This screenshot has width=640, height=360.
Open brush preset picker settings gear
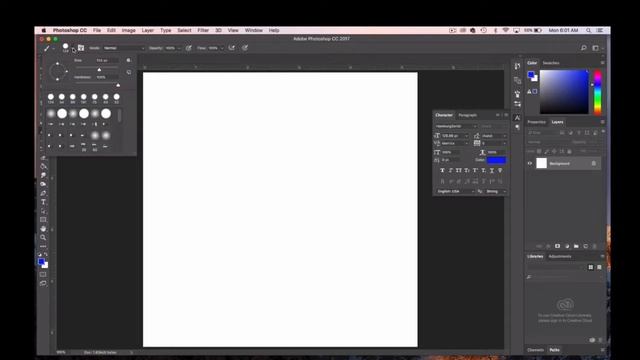(129, 60)
